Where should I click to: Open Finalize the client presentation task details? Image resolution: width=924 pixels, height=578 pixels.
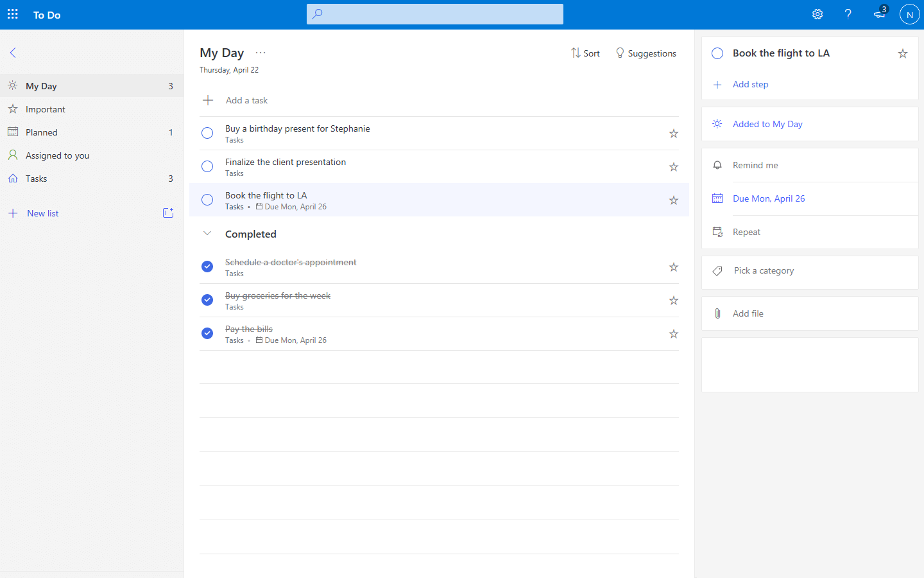coord(286,162)
